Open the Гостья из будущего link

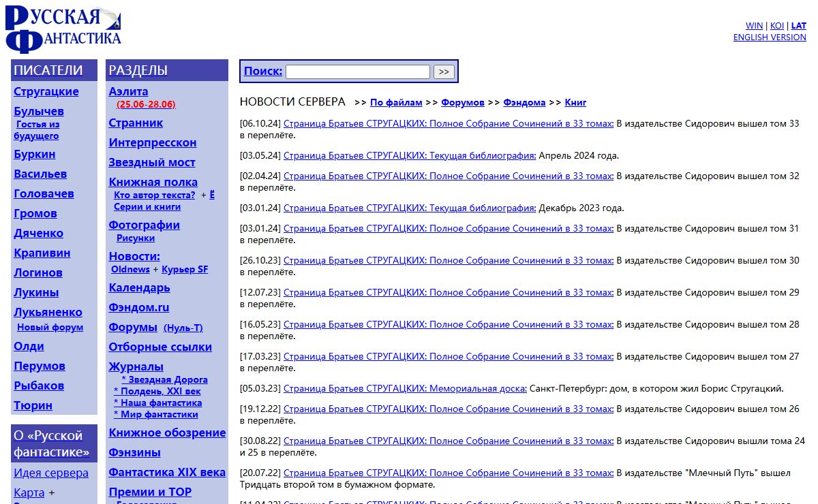point(37,130)
